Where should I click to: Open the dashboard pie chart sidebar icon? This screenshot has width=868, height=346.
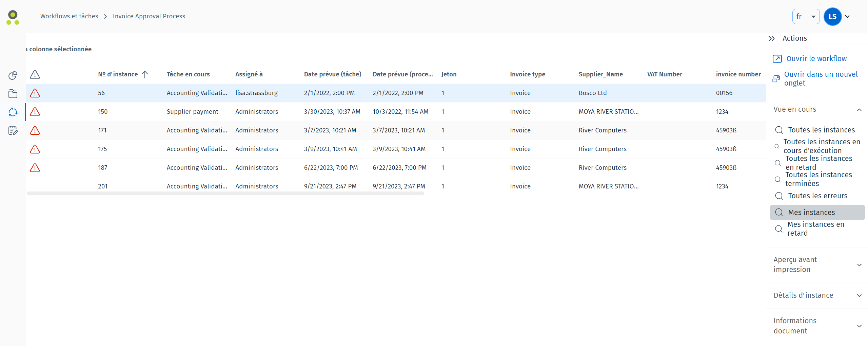(x=13, y=75)
